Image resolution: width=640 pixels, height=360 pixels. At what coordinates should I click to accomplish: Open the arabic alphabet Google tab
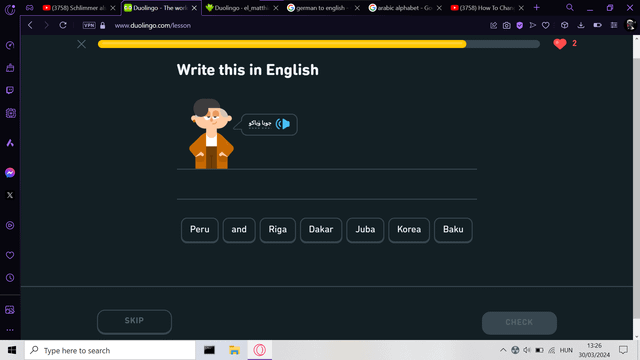[404, 8]
